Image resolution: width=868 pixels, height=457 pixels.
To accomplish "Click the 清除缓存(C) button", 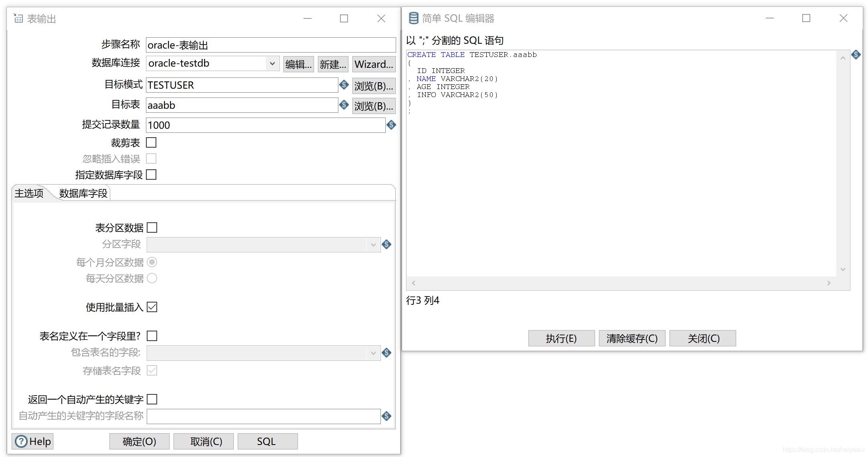I will [x=632, y=338].
